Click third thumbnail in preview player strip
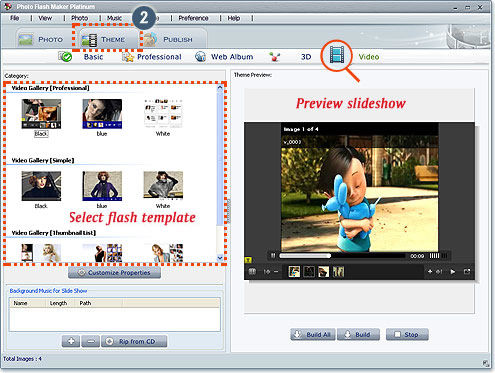The image size is (495, 373). (323, 272)
